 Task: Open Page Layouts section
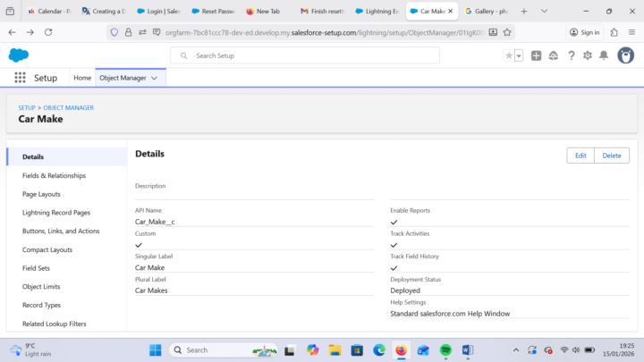[x=41, y=194]
